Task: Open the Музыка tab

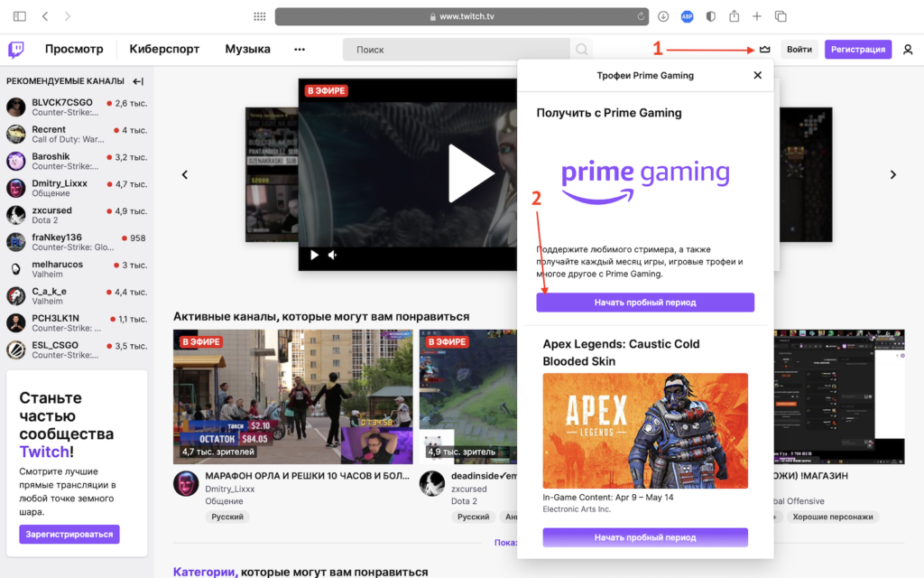Action: (248, 50)
